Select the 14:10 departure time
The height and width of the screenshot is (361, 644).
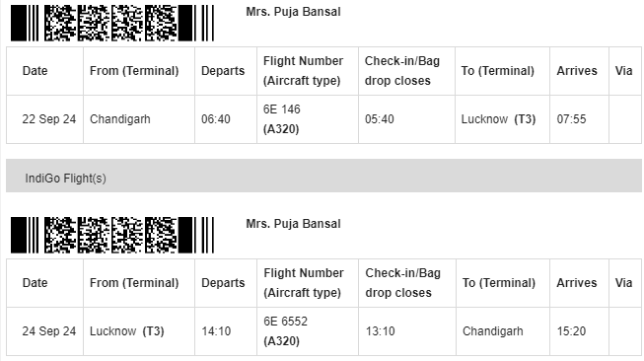point(216,331)
